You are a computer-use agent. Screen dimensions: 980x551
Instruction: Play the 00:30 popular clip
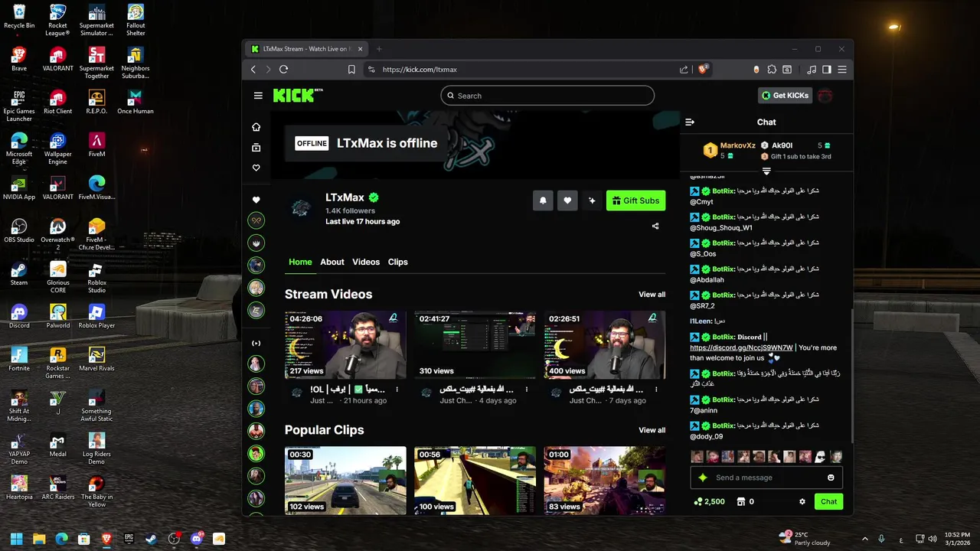(345, 481)
